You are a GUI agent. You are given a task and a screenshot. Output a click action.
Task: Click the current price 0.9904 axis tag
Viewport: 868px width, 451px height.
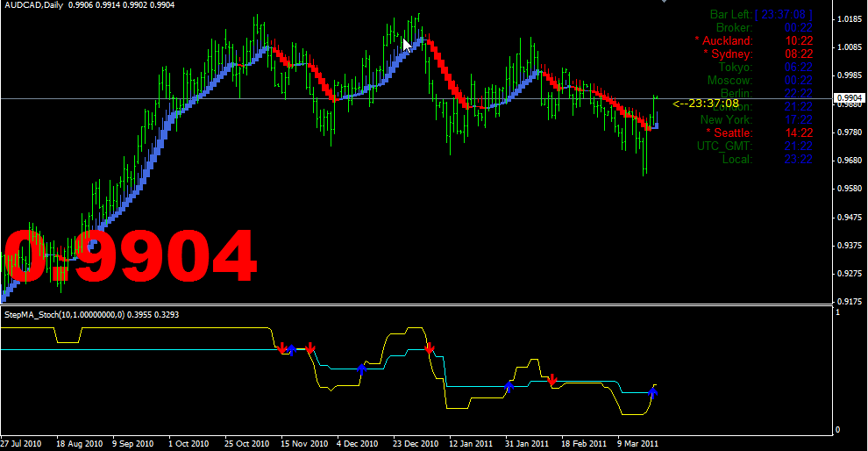[x=849, y=98]
